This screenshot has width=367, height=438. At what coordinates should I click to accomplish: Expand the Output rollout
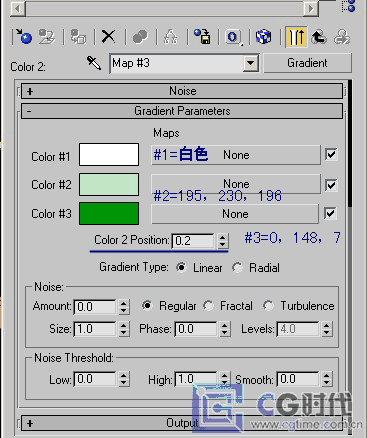pos(182,423)
